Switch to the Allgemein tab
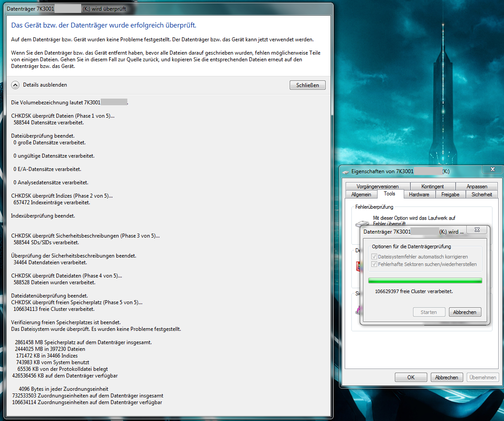Screen dimensions: 504x421 click(x=361, y=195)
